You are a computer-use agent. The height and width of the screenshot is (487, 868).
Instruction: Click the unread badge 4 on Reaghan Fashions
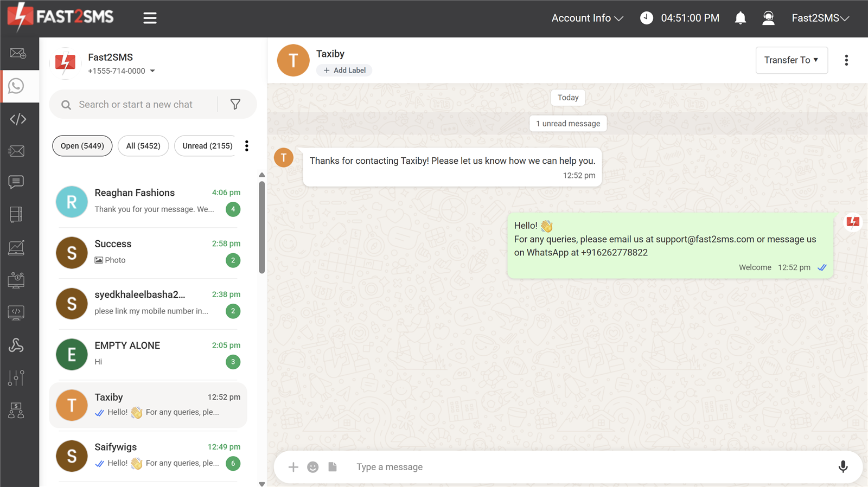(x=233, y=209)
